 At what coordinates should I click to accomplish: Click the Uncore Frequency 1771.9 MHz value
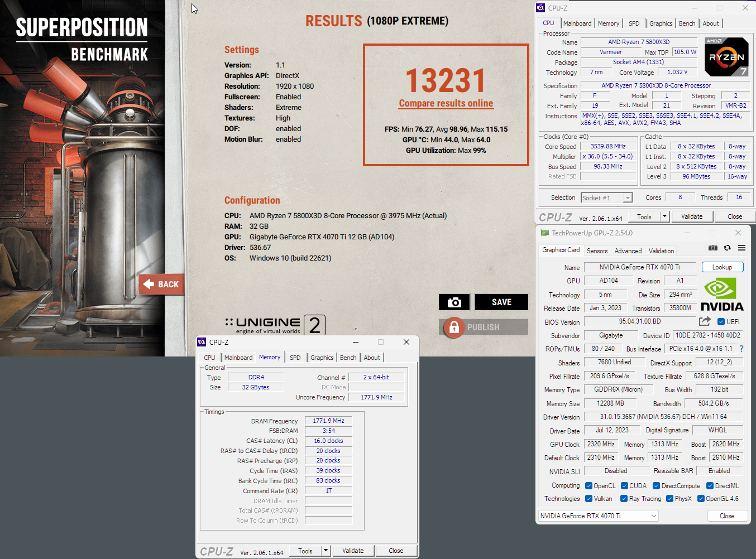coord(376,397)
